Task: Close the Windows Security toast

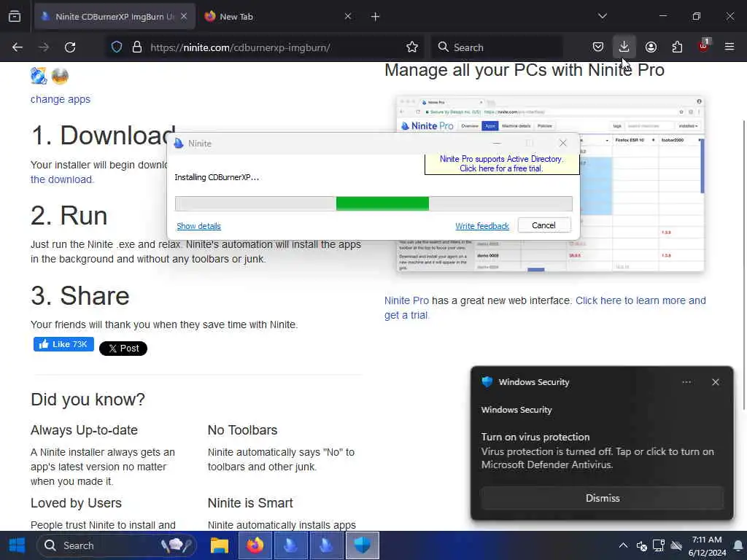Action: 715,382
